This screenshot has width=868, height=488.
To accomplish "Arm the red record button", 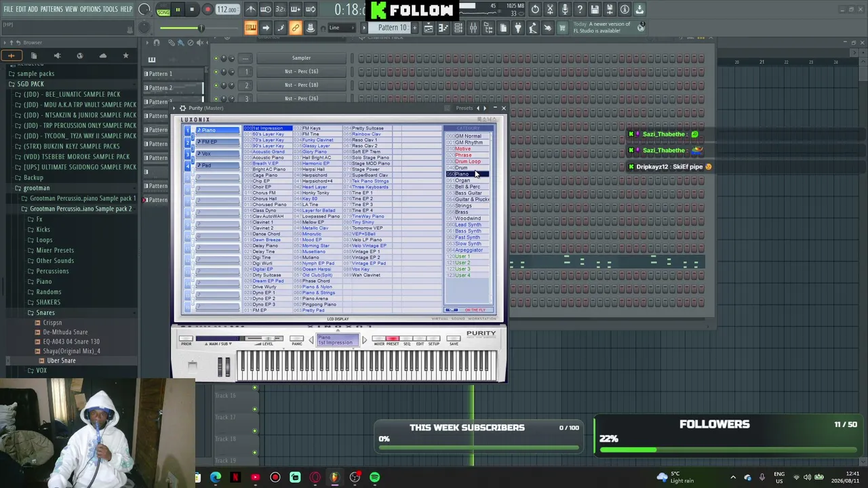I will click(208, 9).
